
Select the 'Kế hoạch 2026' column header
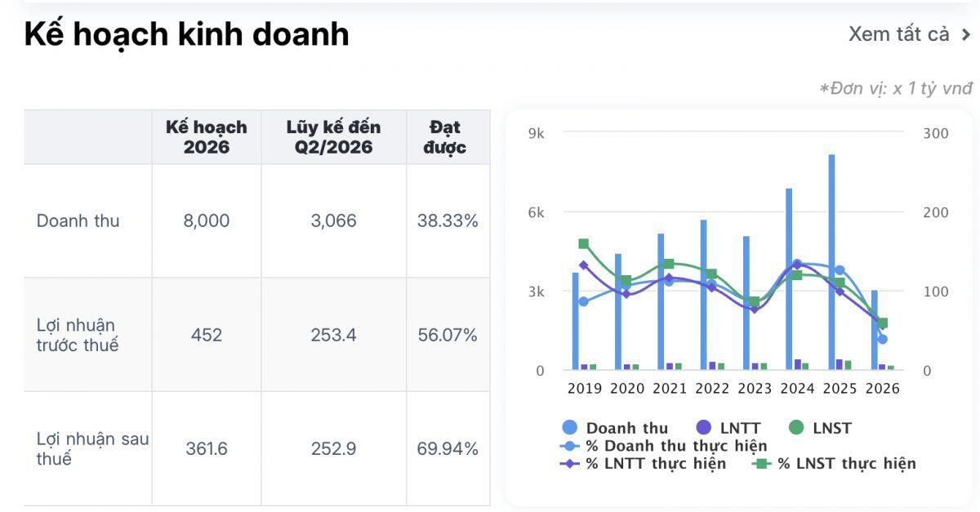(x=207, y=137)
